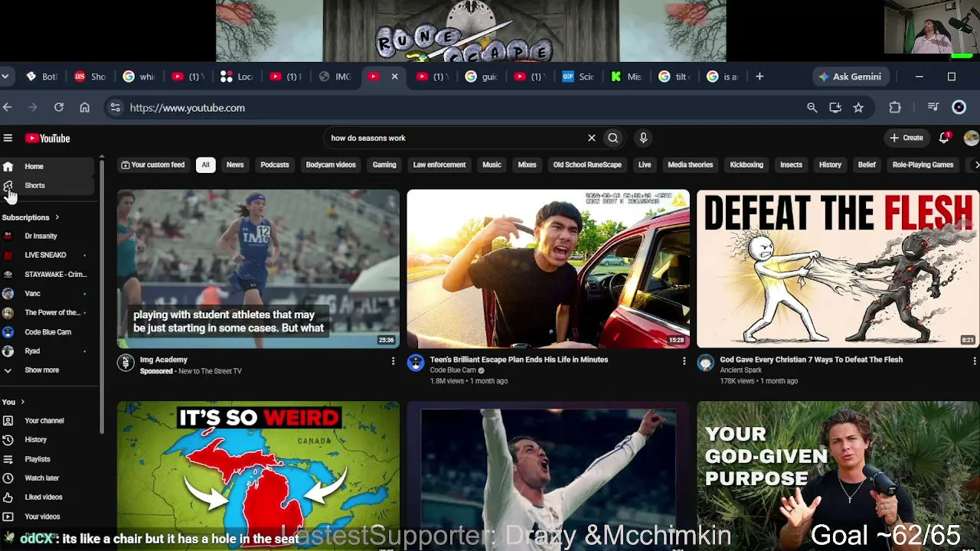Select the Kickboxing topic chip

746,165
